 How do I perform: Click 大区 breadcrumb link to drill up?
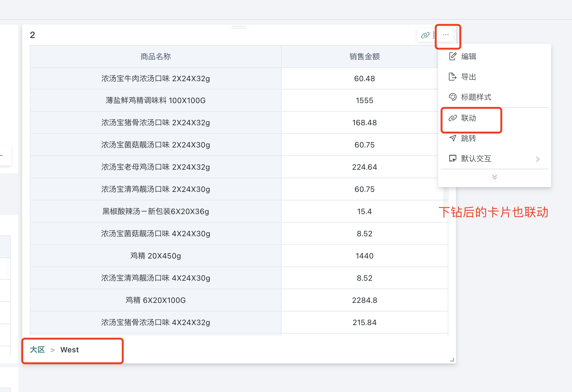[x=37, y=350]
